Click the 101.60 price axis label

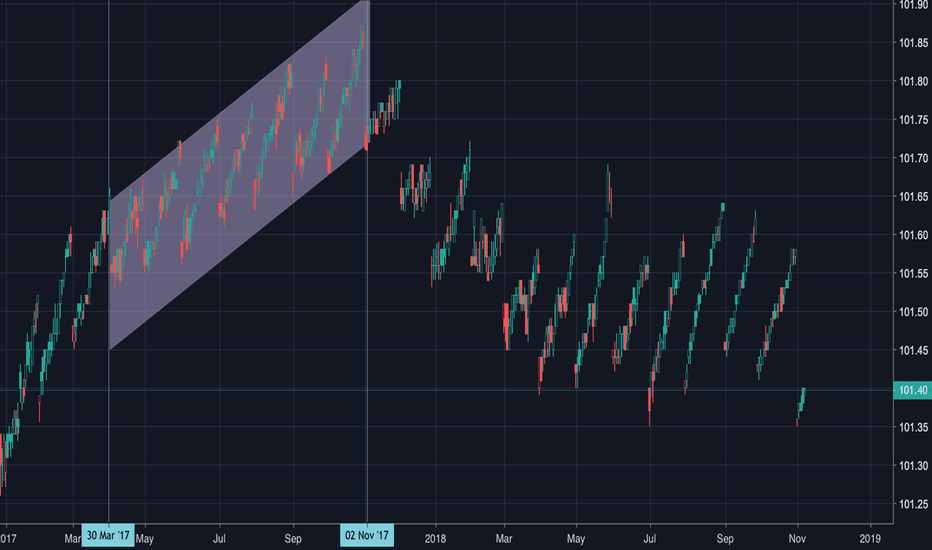coord(913,235)
